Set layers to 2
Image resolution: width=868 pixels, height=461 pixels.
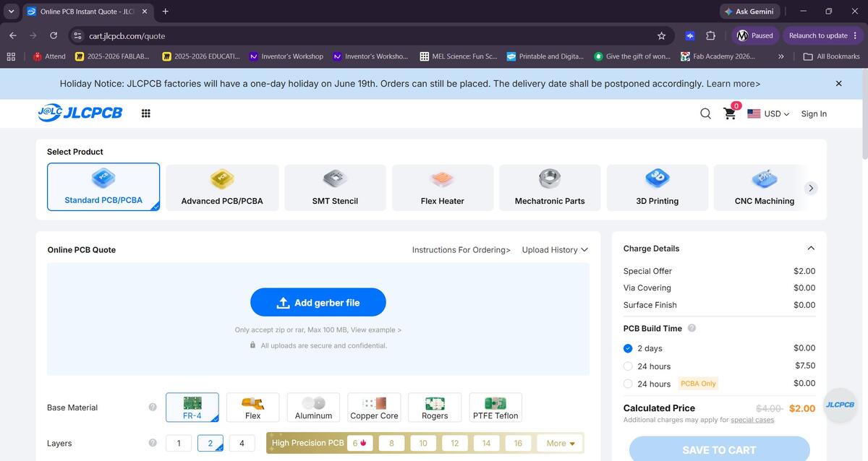pyautogui.click(x=210, y=443)
